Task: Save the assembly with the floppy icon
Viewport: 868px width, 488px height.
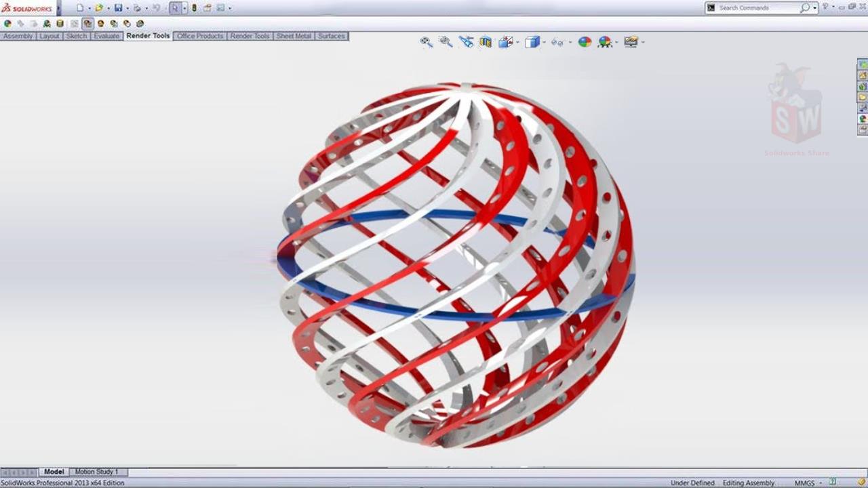Action: click(x=118, y=8)
